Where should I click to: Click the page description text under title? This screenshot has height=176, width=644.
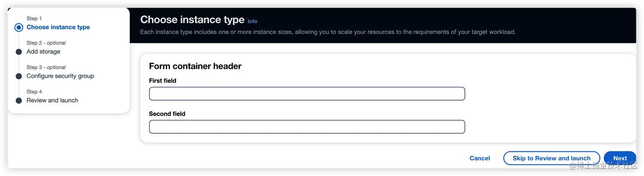tap(328, 32)
